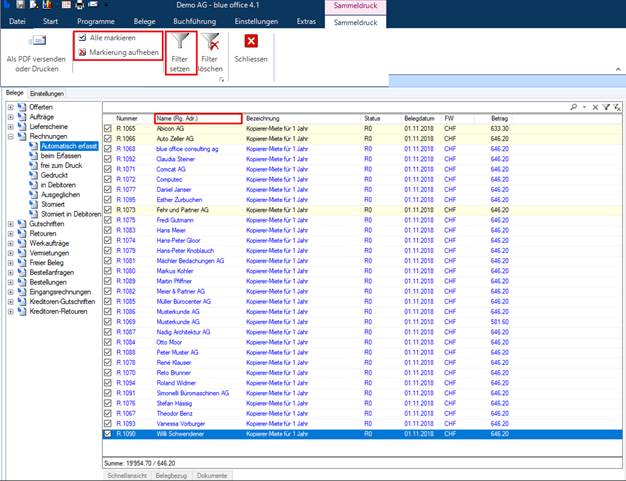Click the Alle markieren icon
The width and height of the screenshot is (626, 481).
coord(82,38)
